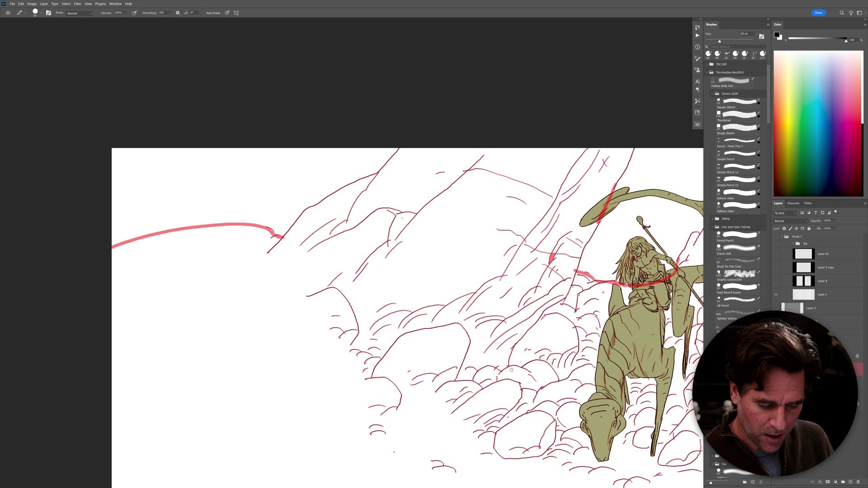Collapse the Tim-brushes-Nov2019 folder
Screen dimensions: 868x488
tap(707, 72)
